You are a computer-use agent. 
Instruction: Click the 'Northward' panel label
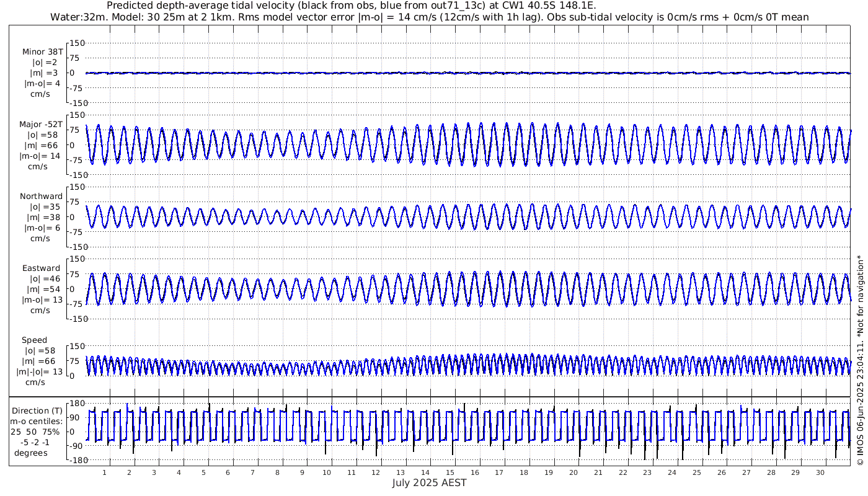(x=41, y=197)
